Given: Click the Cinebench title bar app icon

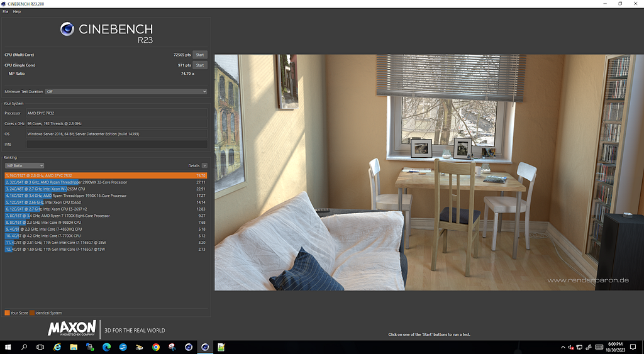Looking at the screenshot, I should pyautogui.click(x=4, y=4).
